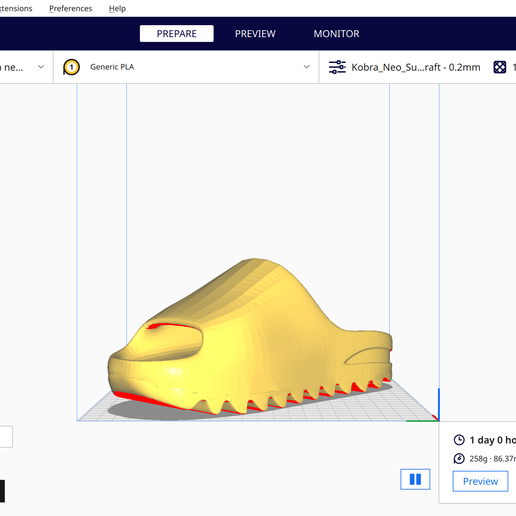
Task: Switch to the PREPARE stage tab
Action: 177,34
